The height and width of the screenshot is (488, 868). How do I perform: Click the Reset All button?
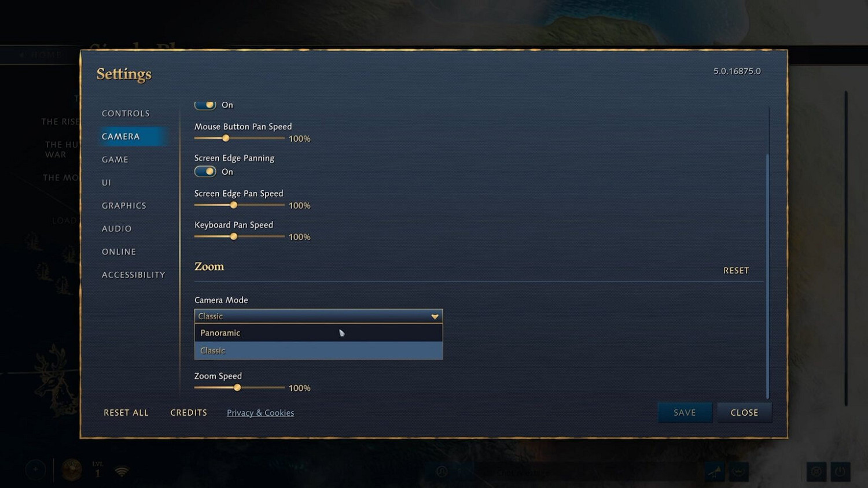tap(126, 413)
